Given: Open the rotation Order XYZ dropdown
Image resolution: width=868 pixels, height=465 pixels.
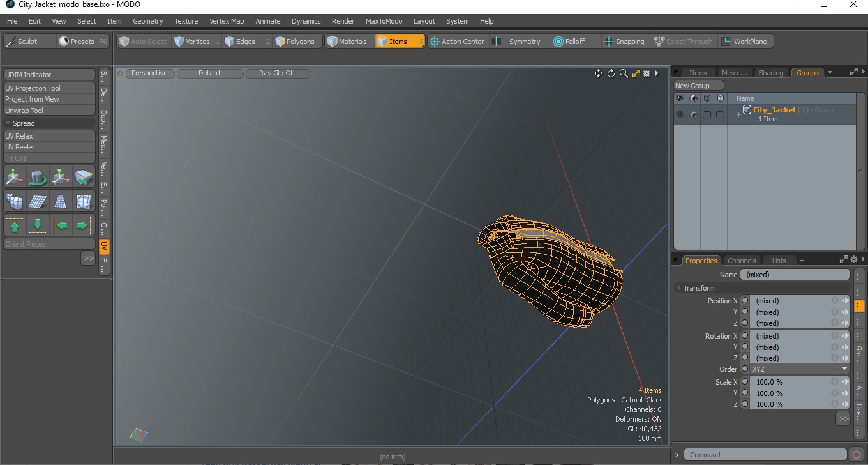Looking at the screenshot, I should [800, 369].
